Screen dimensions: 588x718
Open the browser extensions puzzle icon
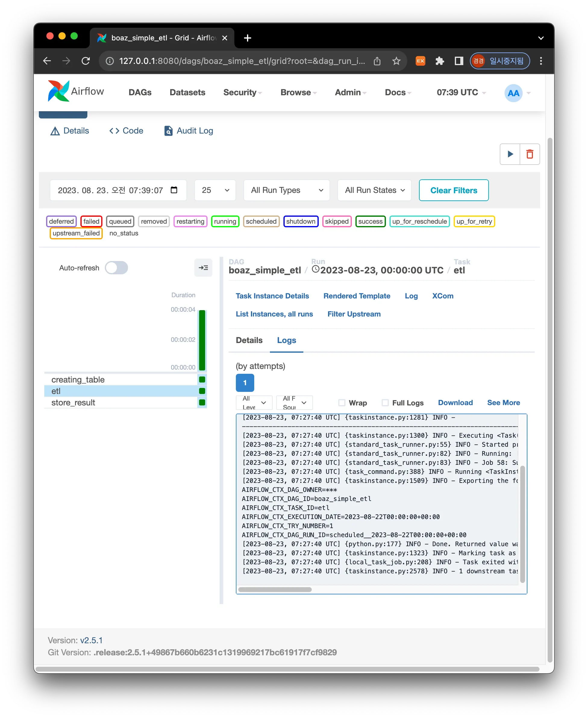tap(439, 61)
